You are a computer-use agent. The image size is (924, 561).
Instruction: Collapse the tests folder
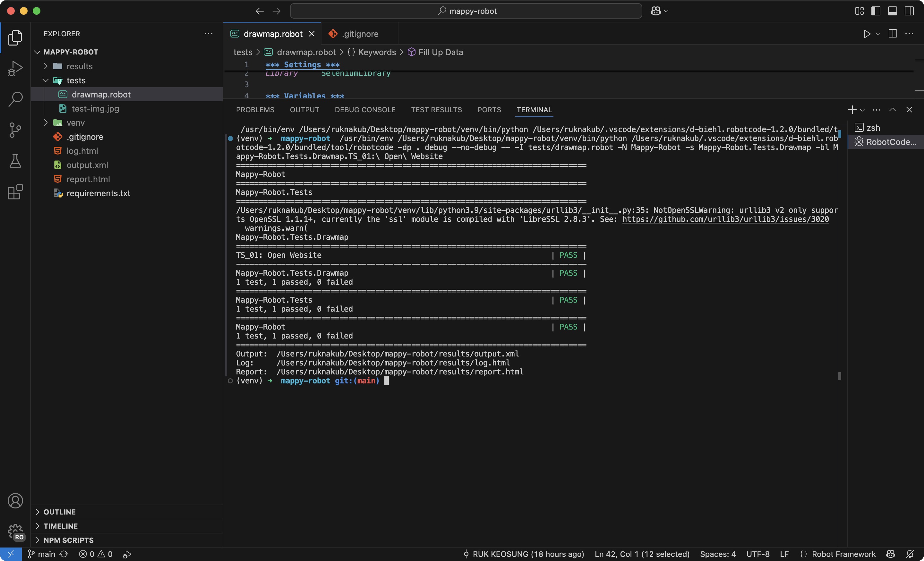(126, 80)
